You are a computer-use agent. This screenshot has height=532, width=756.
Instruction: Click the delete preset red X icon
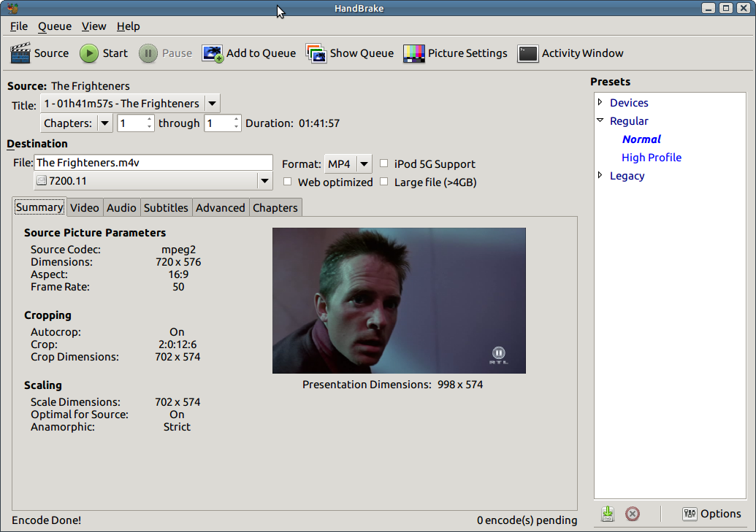coord(633,514)
